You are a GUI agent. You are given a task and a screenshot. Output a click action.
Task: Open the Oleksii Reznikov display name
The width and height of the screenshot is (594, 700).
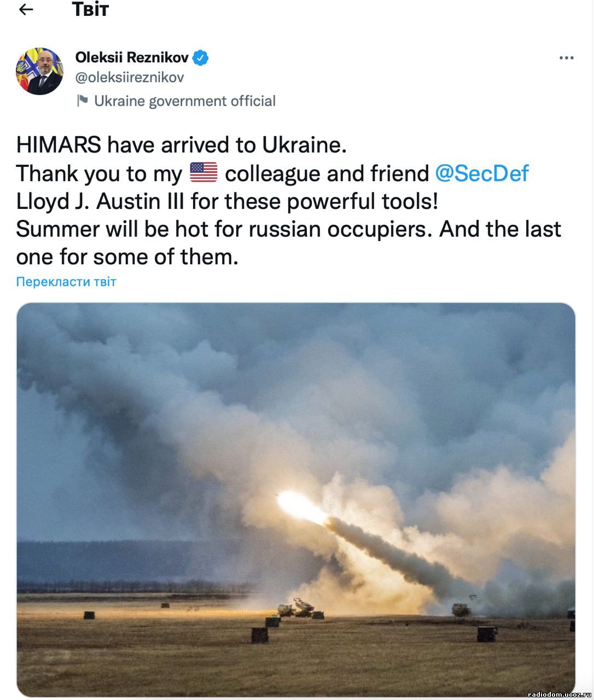(x=132, y=57)
